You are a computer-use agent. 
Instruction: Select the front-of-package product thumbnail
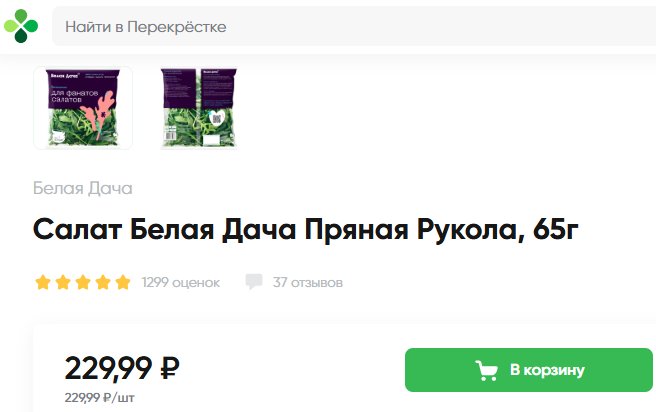83,107
